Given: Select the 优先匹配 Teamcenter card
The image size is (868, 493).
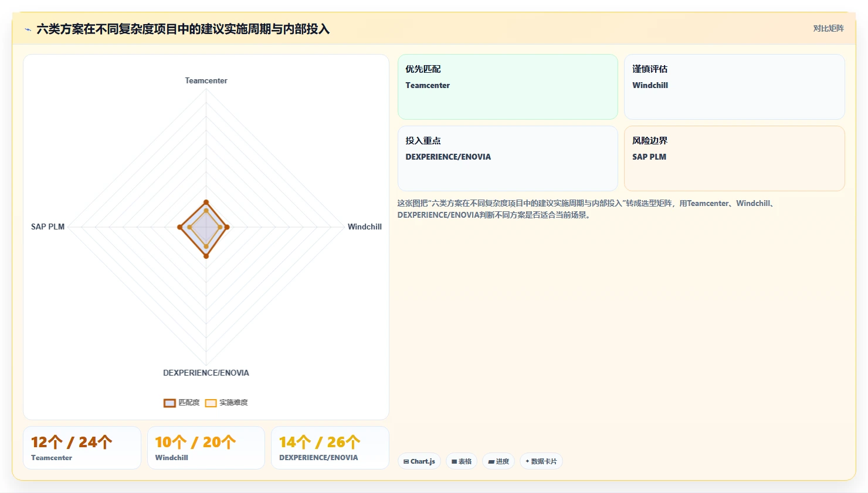Looking at the screenshot, I should tap(508, 87).
